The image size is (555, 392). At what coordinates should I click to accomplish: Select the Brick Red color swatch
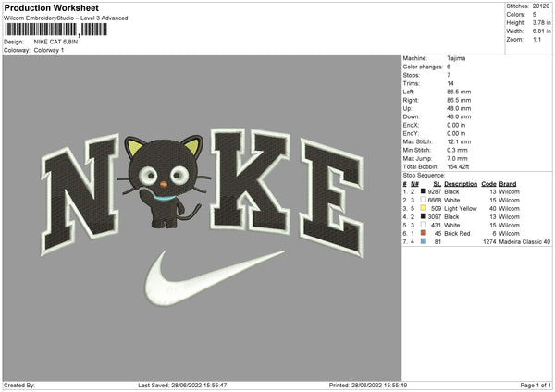(x=423, y=233)
